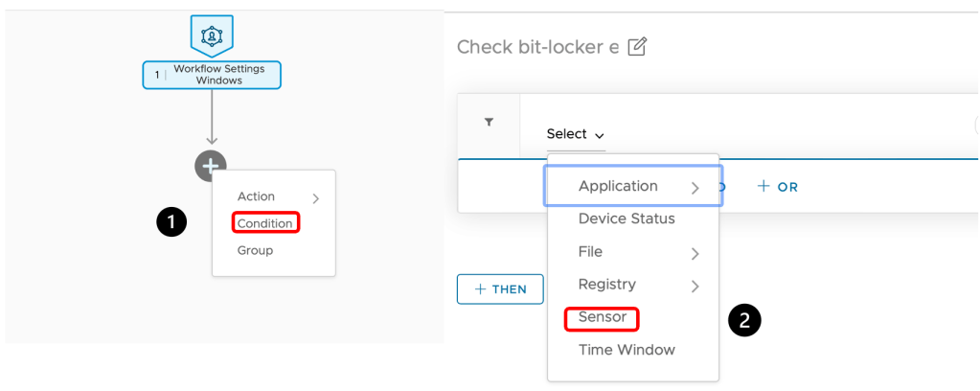Viewport: 980px width, 391px height.
Task: Click the + OR button
Action: coord(778,187)
